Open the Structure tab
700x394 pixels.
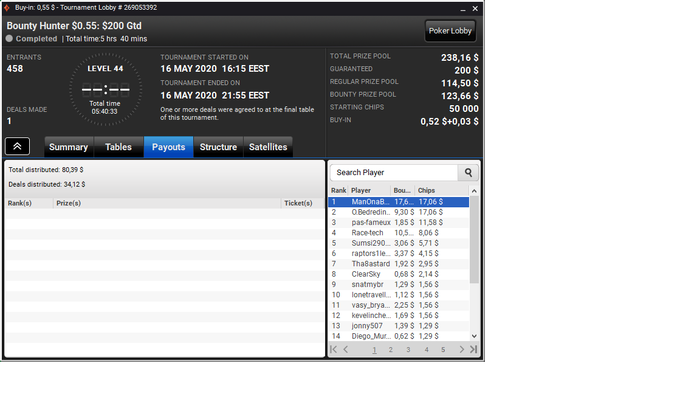tap(218, 147)
